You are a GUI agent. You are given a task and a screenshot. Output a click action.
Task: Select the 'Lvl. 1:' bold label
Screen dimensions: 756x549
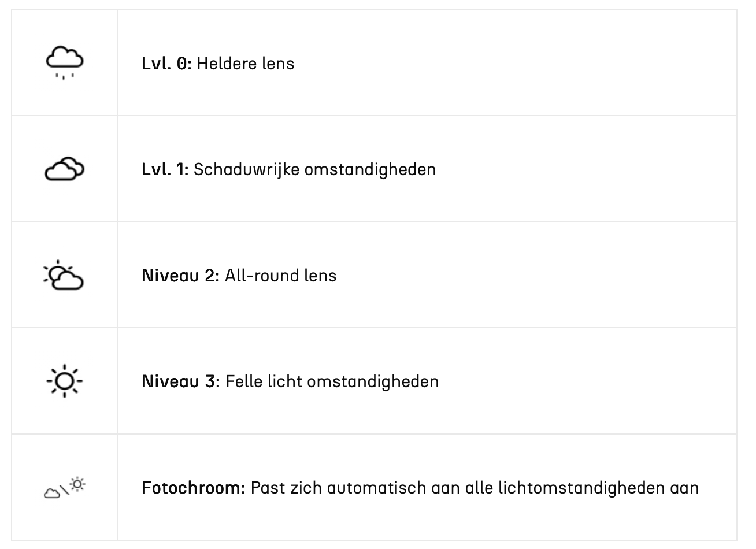click(x=165, y=169)
